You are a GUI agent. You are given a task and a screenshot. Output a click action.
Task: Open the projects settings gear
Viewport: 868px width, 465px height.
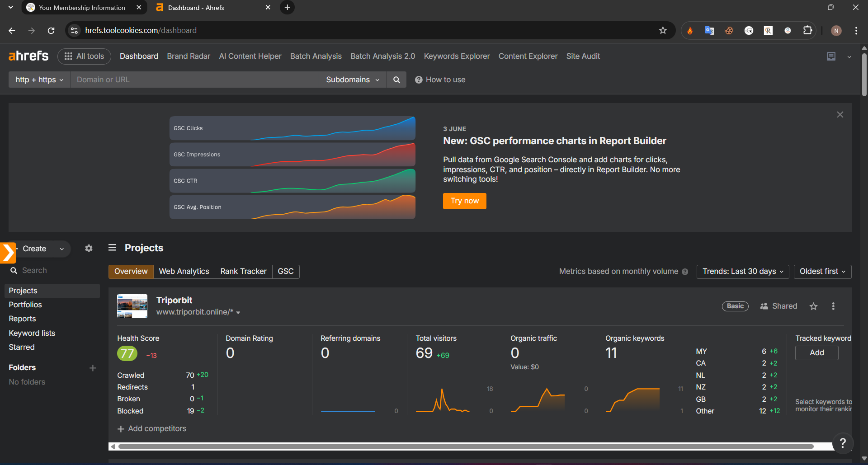click(89, 248)
